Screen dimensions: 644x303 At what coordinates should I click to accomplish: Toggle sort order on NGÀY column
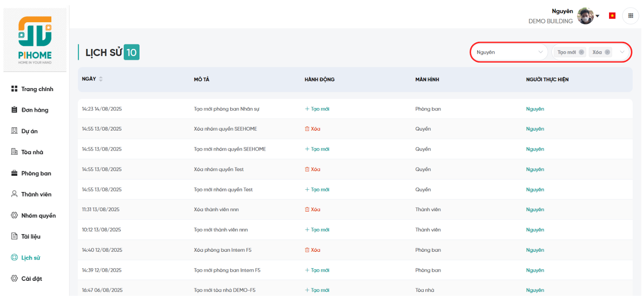pyautogui.click(x=101, y=79)
